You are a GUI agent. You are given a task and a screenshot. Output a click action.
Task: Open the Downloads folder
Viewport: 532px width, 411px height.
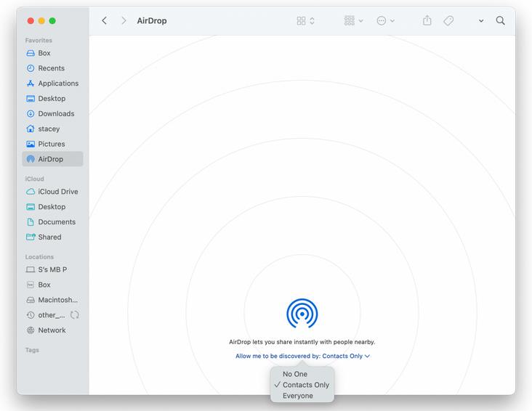52,113
